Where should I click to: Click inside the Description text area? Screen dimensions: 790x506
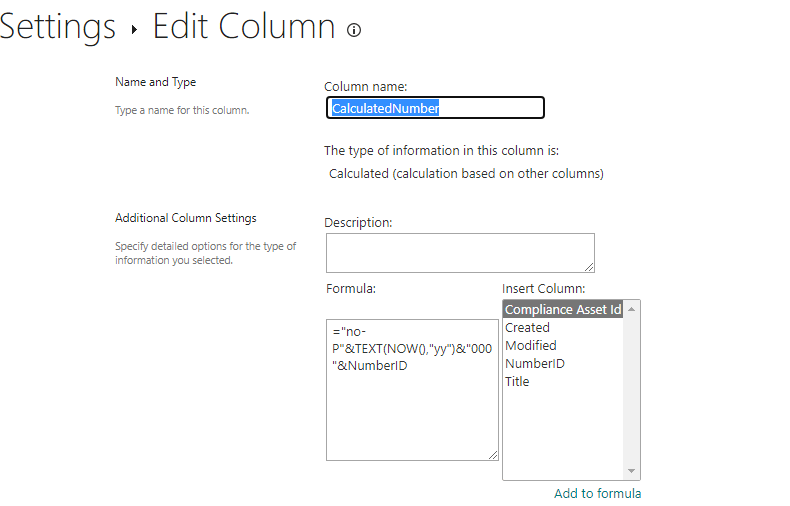[x=460, y=253]
